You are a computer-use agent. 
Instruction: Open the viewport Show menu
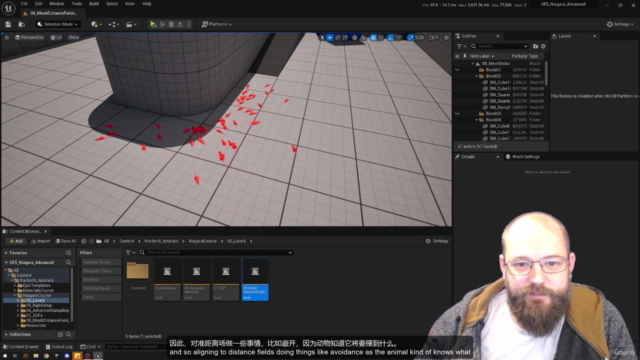click(73, 38)
